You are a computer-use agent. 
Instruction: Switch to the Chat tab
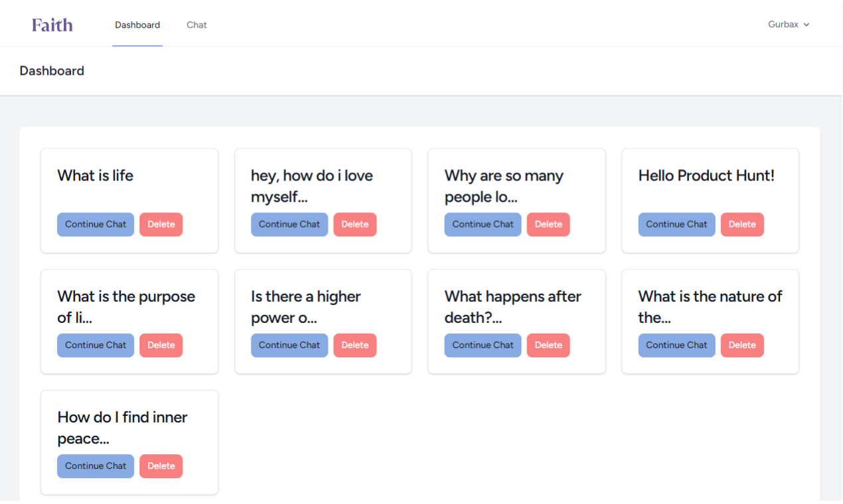click(196, 25)
